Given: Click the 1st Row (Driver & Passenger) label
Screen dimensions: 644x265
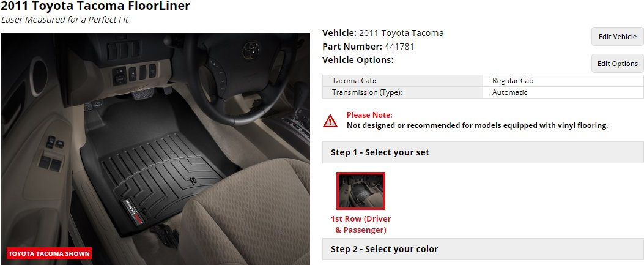Looking at the screenshot, I should (x=361, y=225).
